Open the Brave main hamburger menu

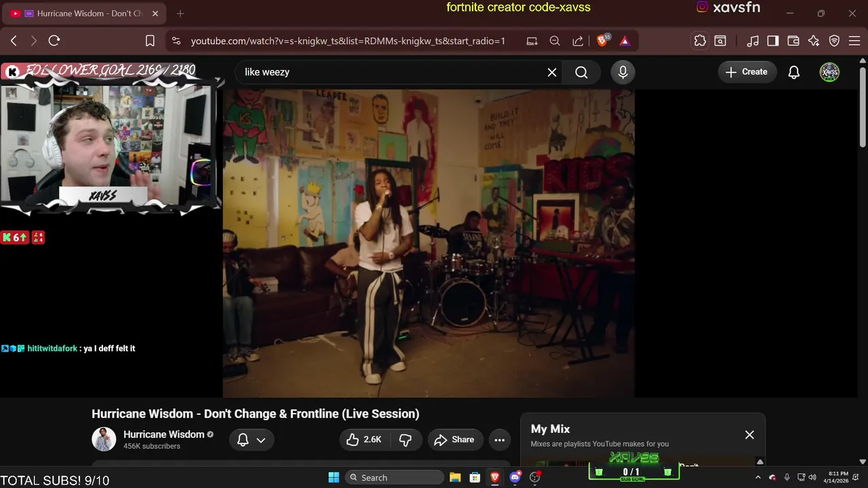pyautogui.click(x=854, y=41)
